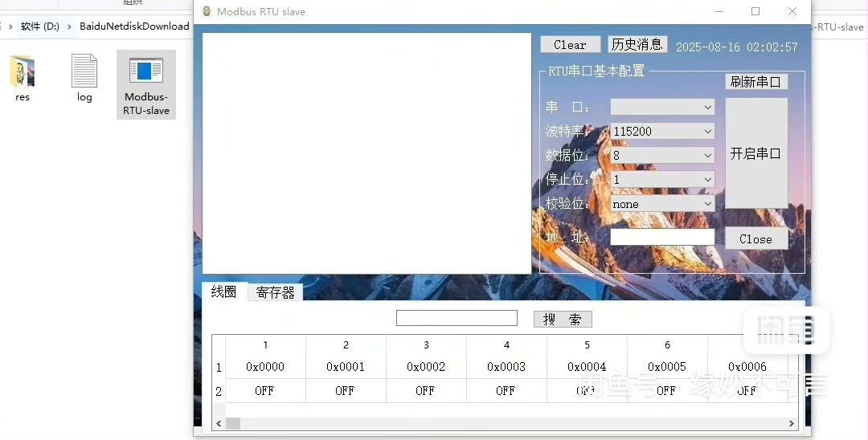The height and width of the screenshot is (440, 868).
Task: Click the Close button beside address field
Action: pyautogui.click(x=756, y=238)
